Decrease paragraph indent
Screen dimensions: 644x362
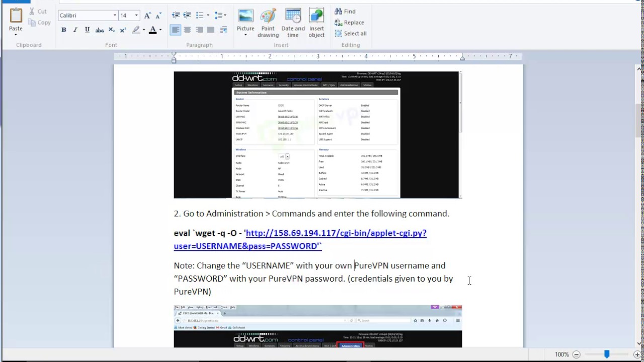click(x=176, y=16)
